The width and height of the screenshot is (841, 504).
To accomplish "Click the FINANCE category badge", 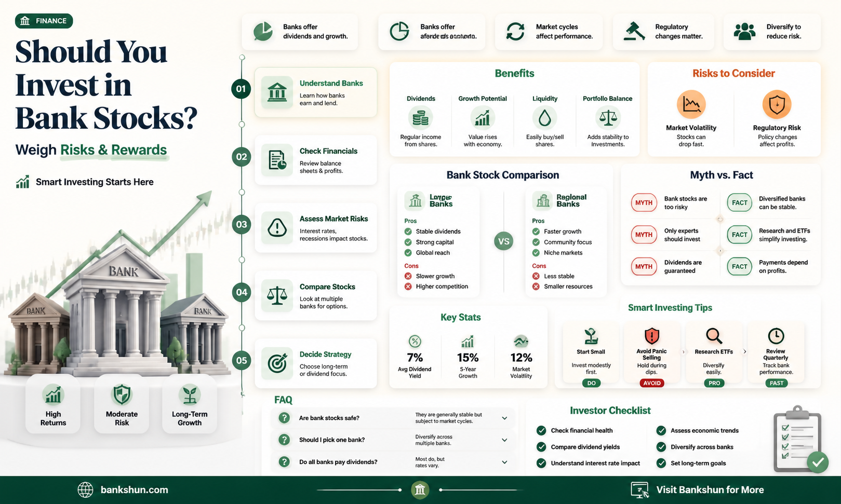I will click(x=44, y=21).
